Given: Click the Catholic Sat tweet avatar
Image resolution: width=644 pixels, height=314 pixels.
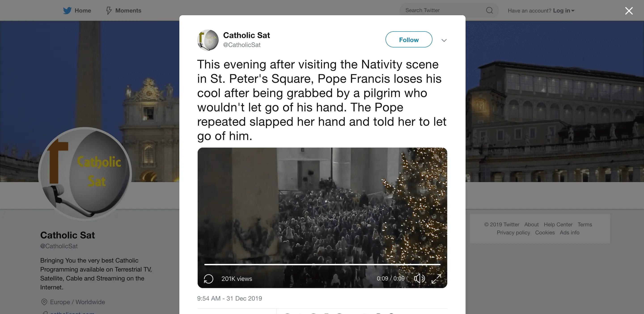Looking at the screenshot, I should pos(208,40).
